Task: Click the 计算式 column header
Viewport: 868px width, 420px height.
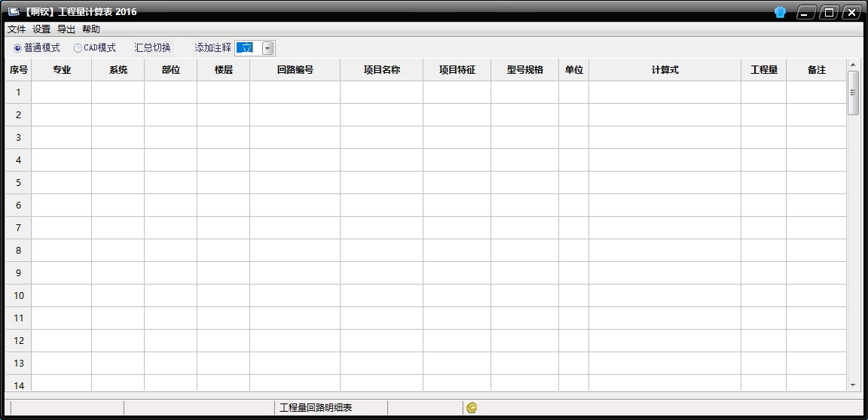Action: coord(665,70)
